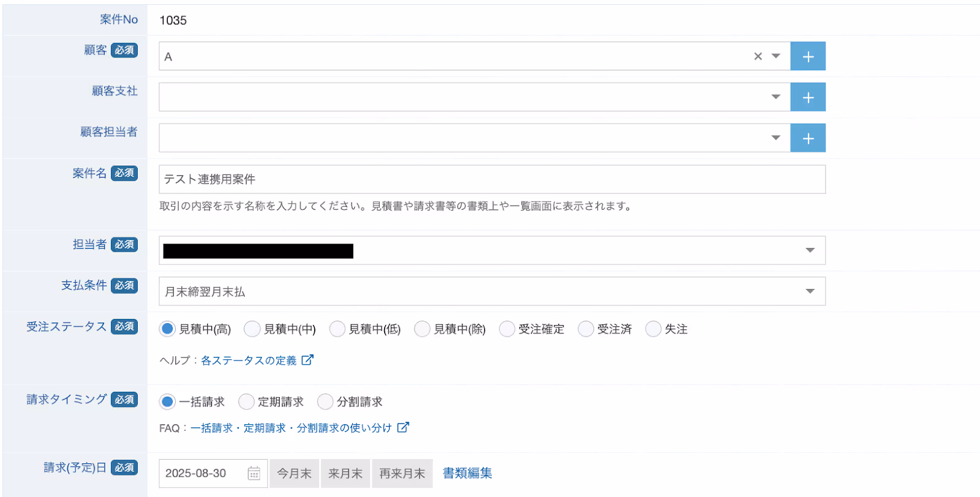The height and width of the screenshot is (497, 980).
Task: Click the 顧客担当者 field label
Action: point(109,132)
